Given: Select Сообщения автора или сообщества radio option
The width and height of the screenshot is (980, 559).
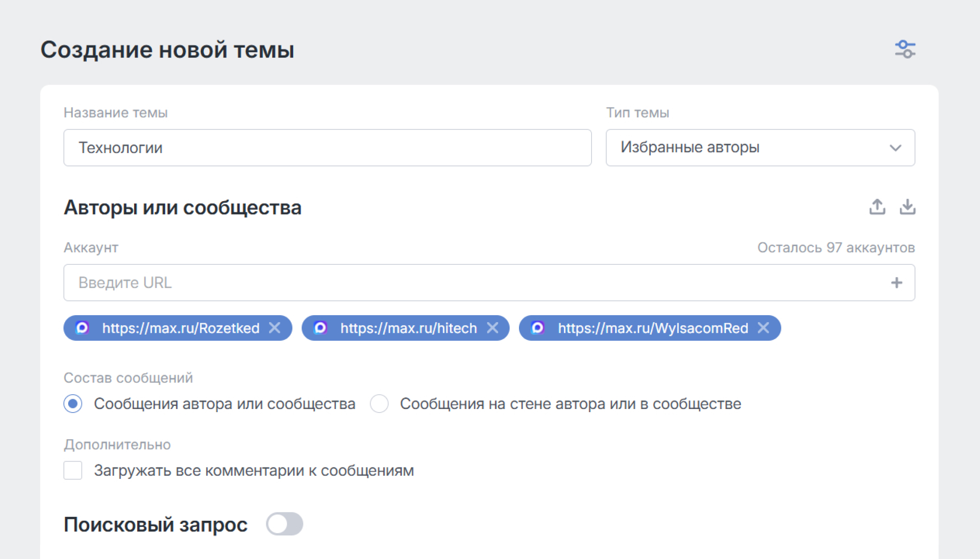Looking at the screenshot, I should pyautogui.click(x=73, y=404).
